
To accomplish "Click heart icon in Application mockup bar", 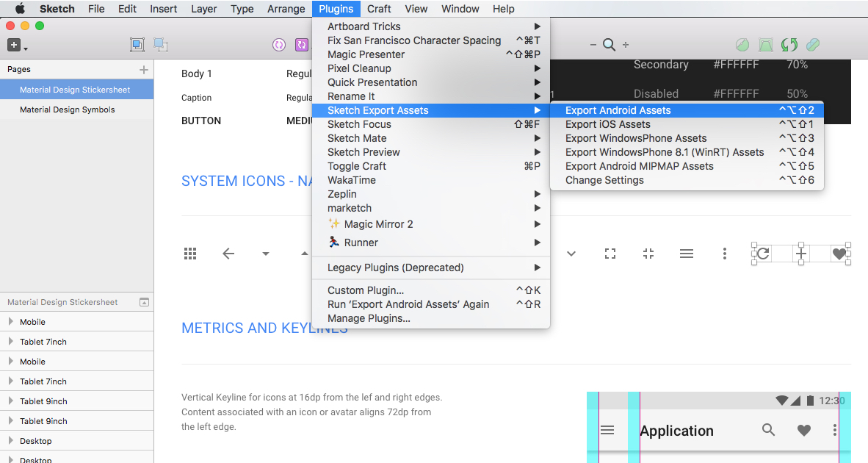I will (x=804, y=431).
